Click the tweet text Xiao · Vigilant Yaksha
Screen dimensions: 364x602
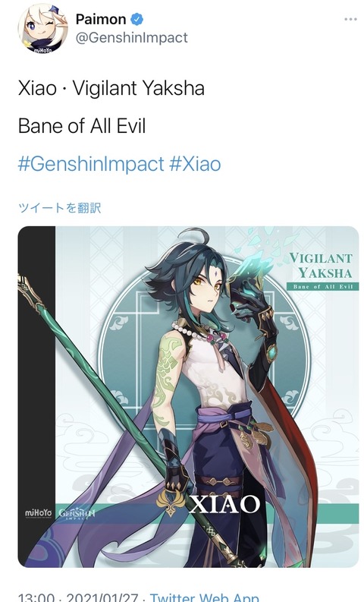(111, 88)
